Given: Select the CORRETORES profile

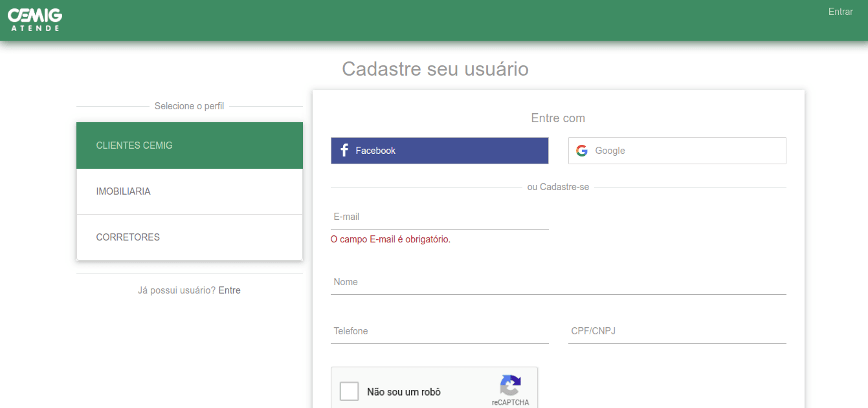Looking at the screenshot, I should click(189, 237).
